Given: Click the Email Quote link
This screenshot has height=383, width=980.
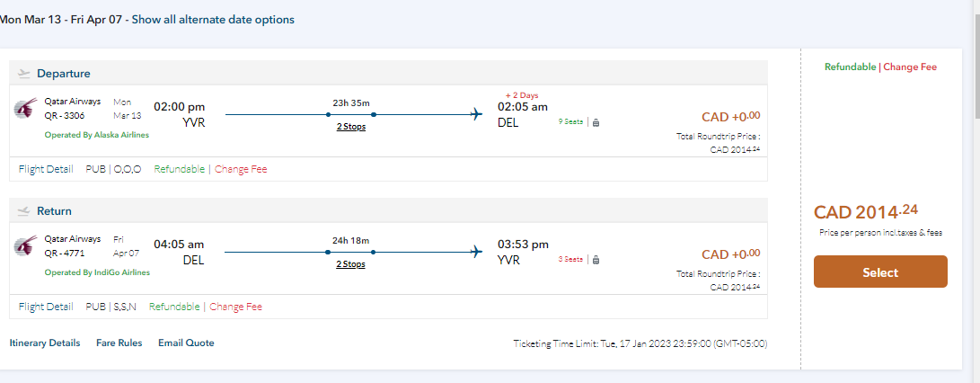Looking at the screenshot, I should coord(186,343).
